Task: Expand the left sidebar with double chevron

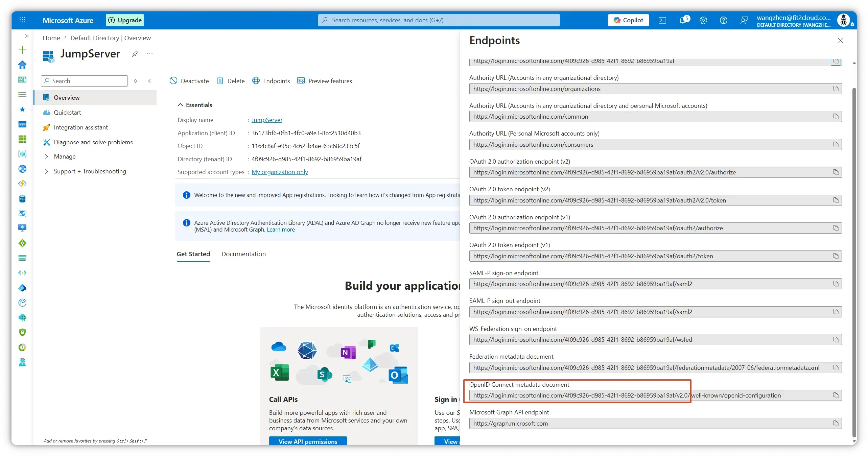Action: click(x=27, y=36)
